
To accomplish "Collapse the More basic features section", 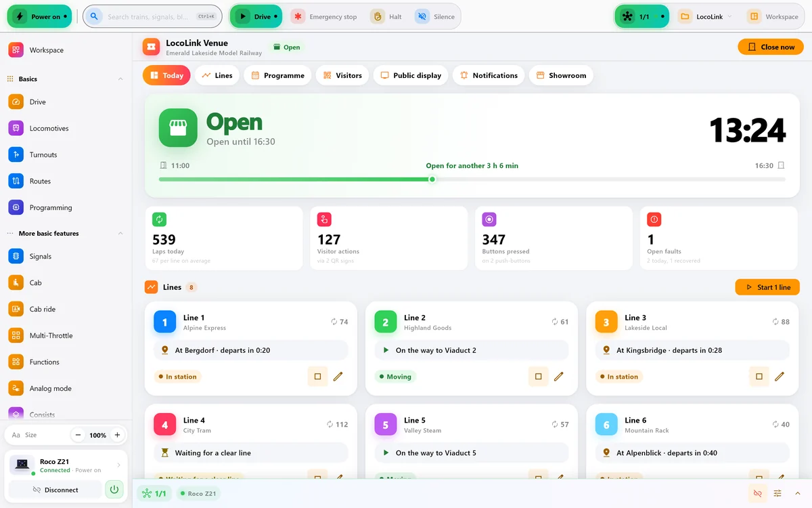I will click(66, 233).
